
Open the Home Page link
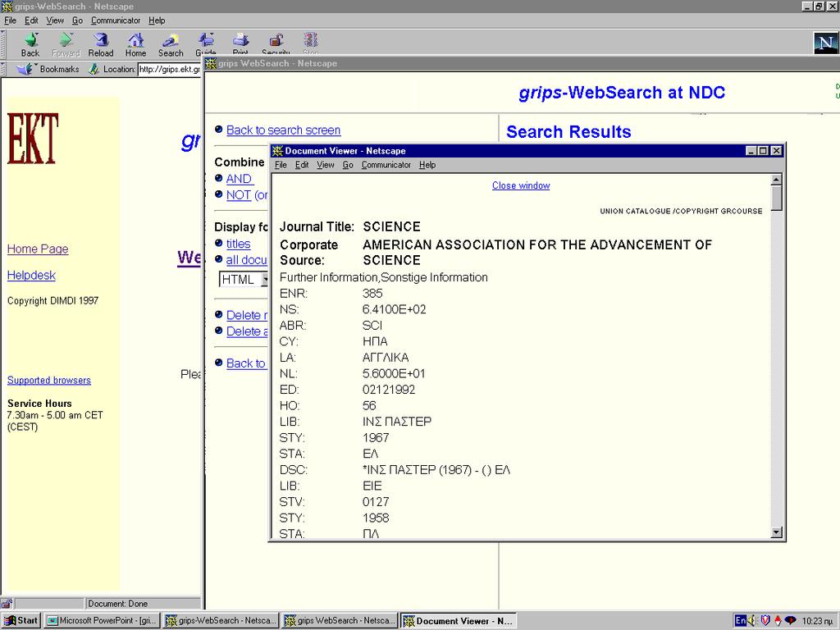(38, 249)
